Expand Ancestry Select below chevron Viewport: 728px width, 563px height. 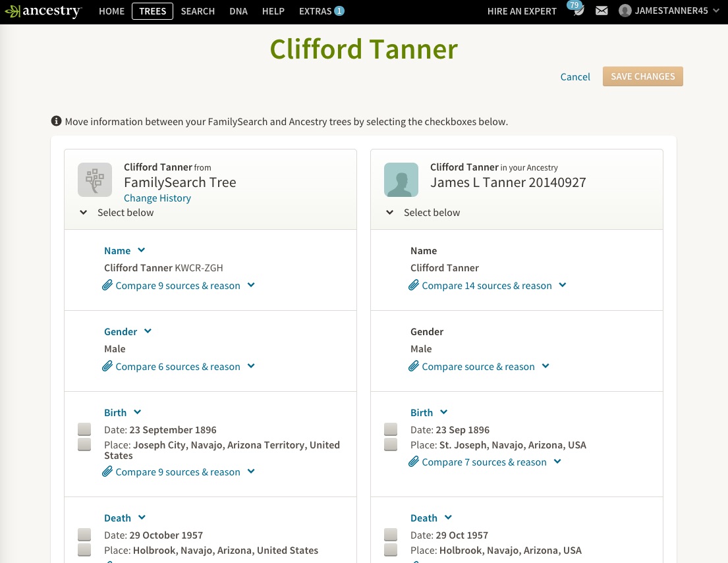click(390, 212)
